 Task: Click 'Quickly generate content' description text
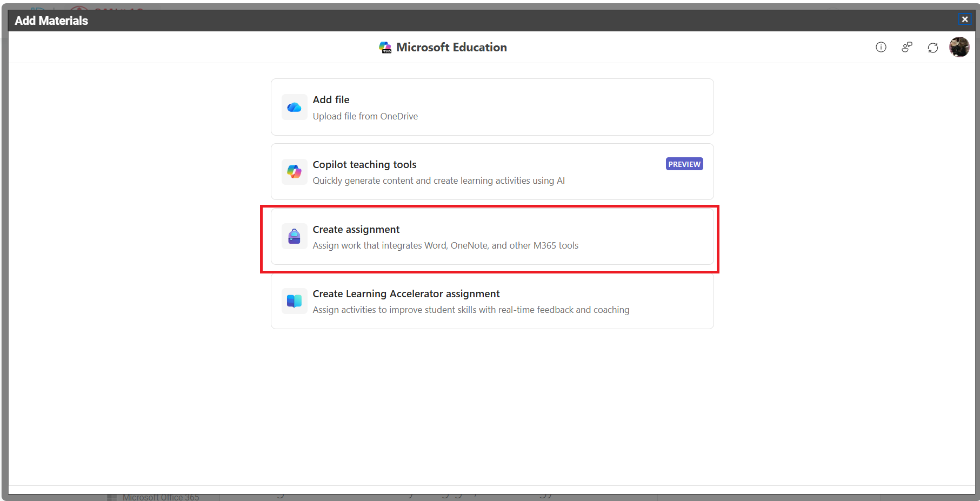[x=439, y=181]
